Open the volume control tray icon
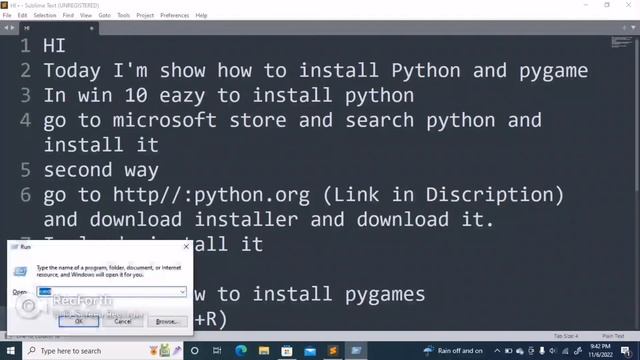Image resolution: width=640 pixels, height=360 pixels. pos(553,351)
